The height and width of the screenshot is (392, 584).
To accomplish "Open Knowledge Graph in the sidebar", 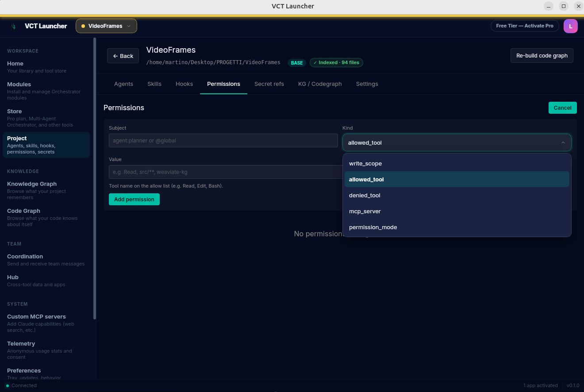I will pos(46,190).
